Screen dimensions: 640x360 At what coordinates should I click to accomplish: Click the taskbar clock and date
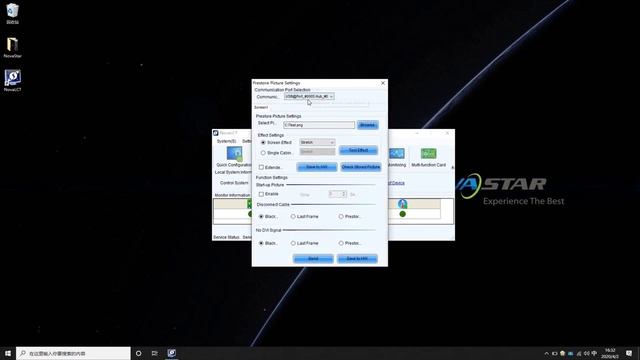[x=610, y=353]
